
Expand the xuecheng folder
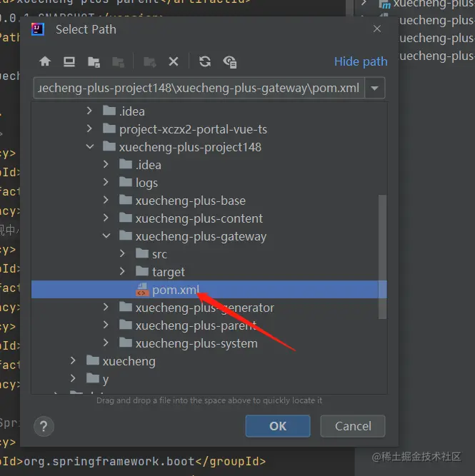[x=73, y=360]
